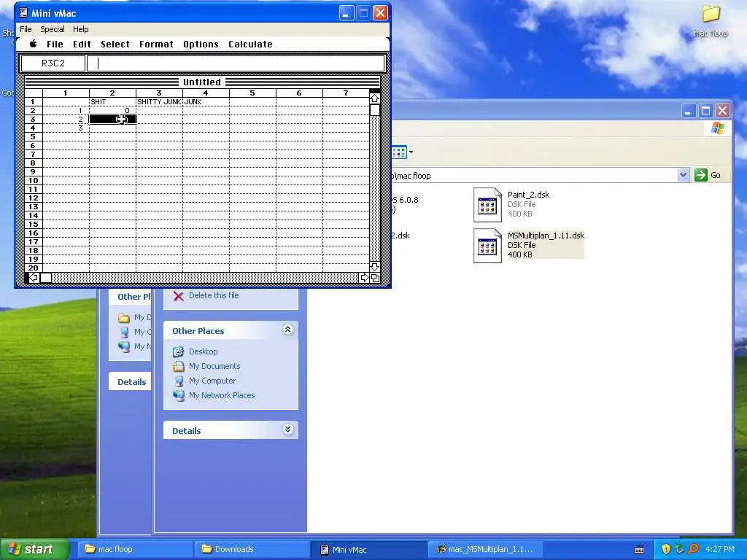Click the Untitled spreadsheet title bar

(202, 82)
